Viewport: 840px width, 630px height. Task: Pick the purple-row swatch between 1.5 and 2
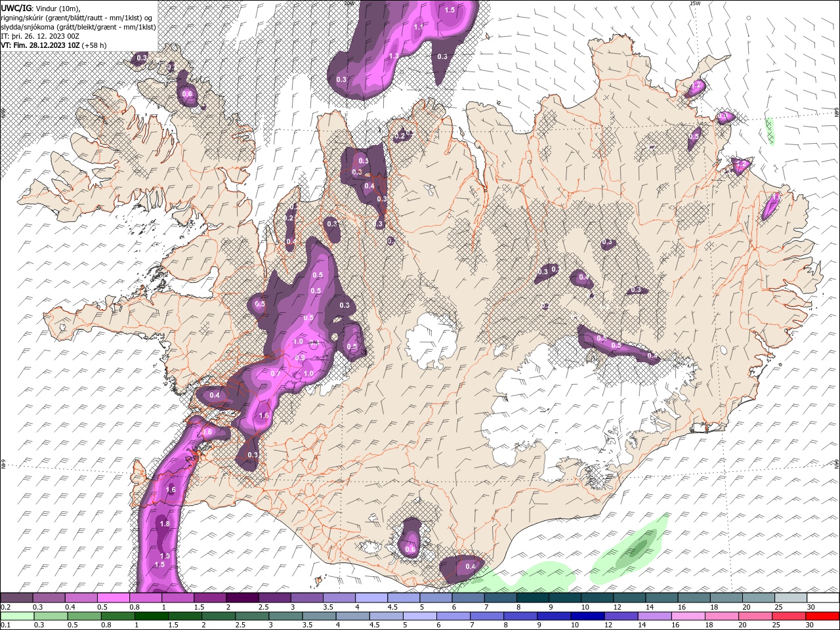(x=210, y=598)
